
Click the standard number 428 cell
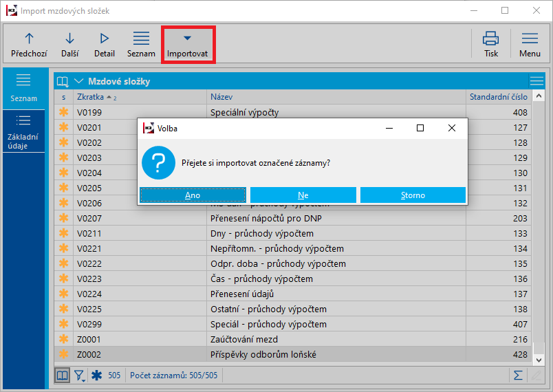[x=499, y=354]
